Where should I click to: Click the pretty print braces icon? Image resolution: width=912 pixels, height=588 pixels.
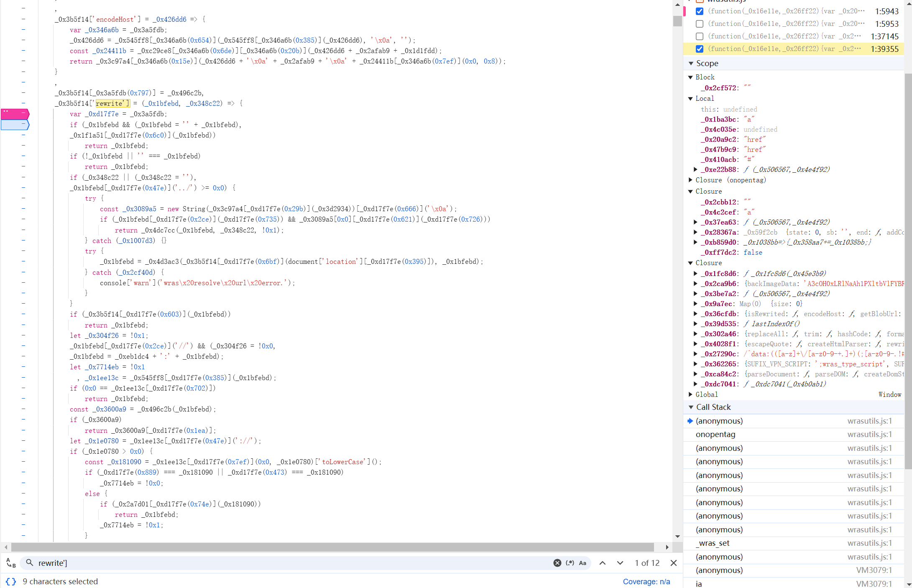point(11,581)
